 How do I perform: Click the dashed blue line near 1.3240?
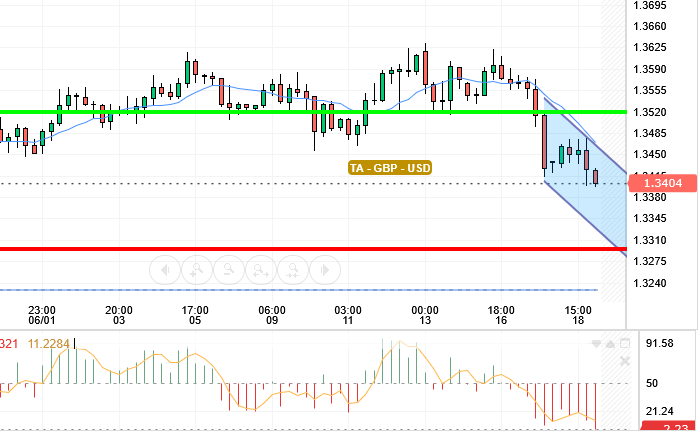299,290
